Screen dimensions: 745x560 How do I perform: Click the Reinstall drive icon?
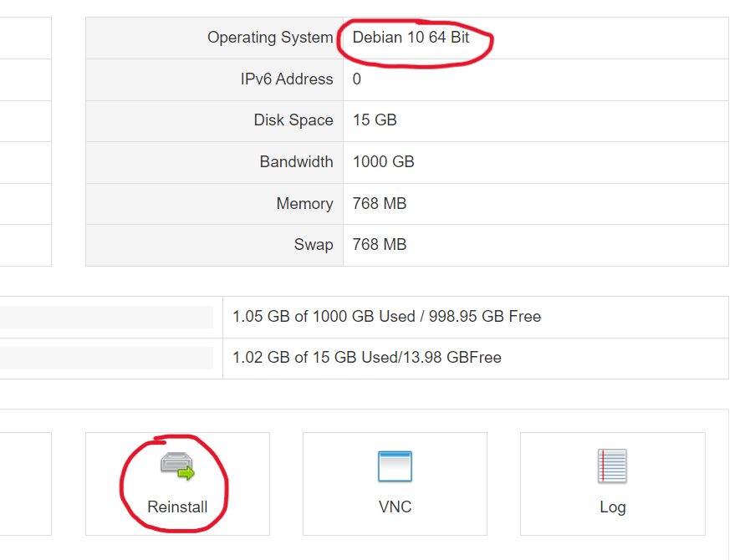point(177,466)
